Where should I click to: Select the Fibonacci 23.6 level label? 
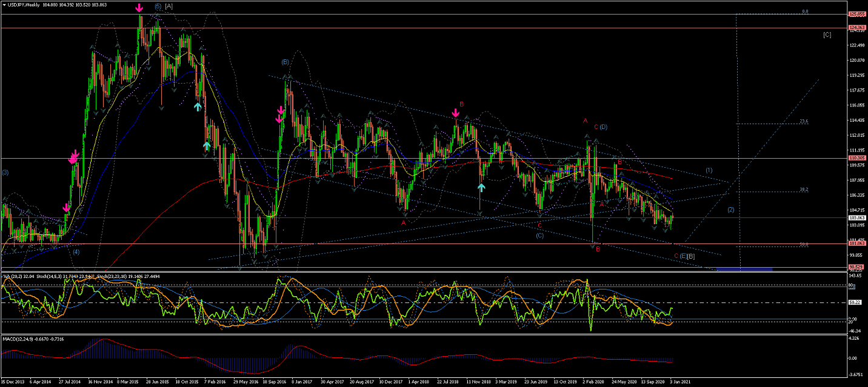804,121
